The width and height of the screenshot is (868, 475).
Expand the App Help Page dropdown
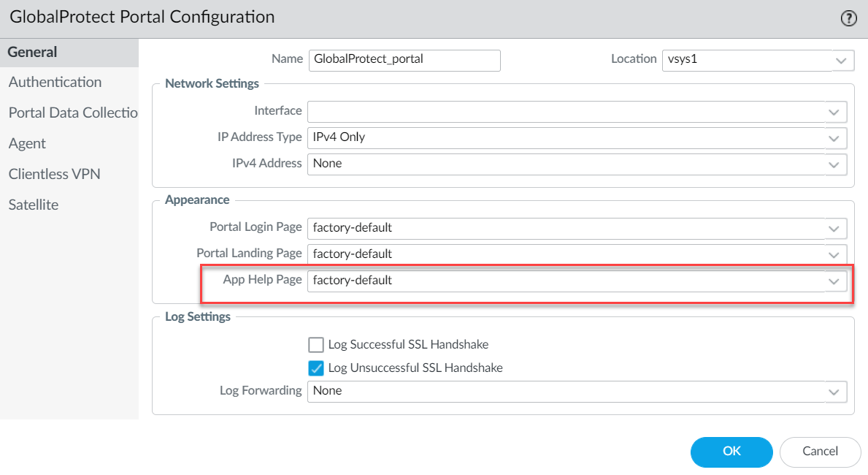tap(834, 281)
